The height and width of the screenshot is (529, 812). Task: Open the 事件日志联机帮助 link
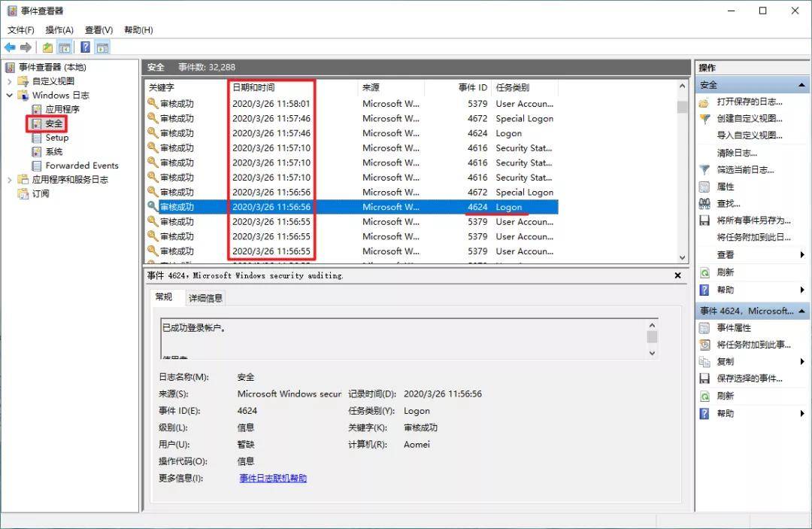click(273, 479)
